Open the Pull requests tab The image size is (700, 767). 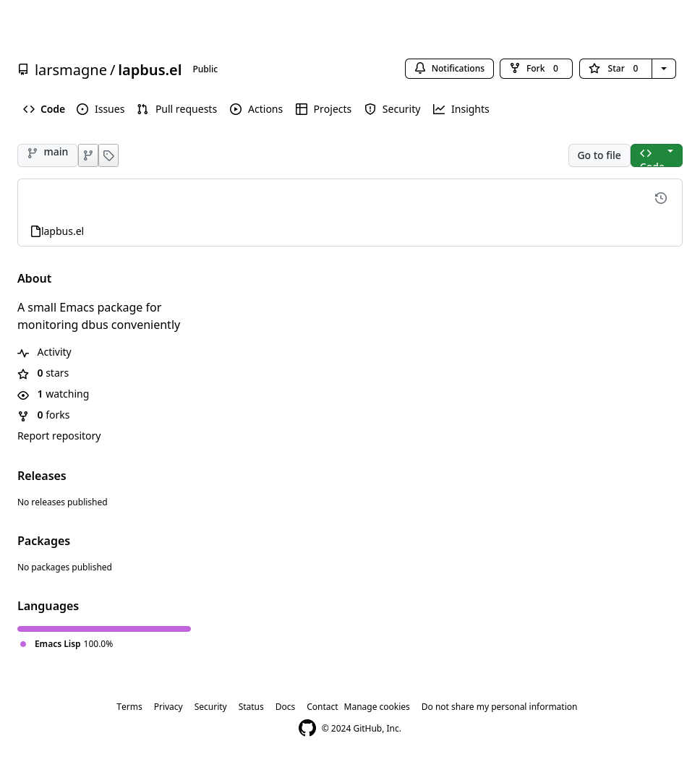pyautogui.click(x=177, y=109)
